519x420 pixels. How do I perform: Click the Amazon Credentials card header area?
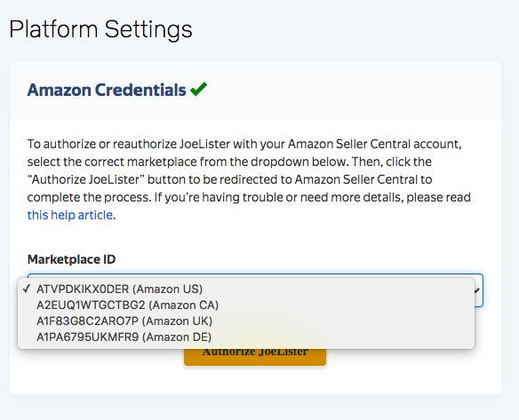[255, 91]
